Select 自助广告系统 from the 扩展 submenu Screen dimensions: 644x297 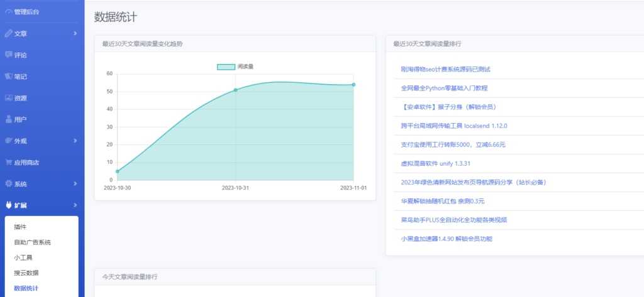(32, 242)
